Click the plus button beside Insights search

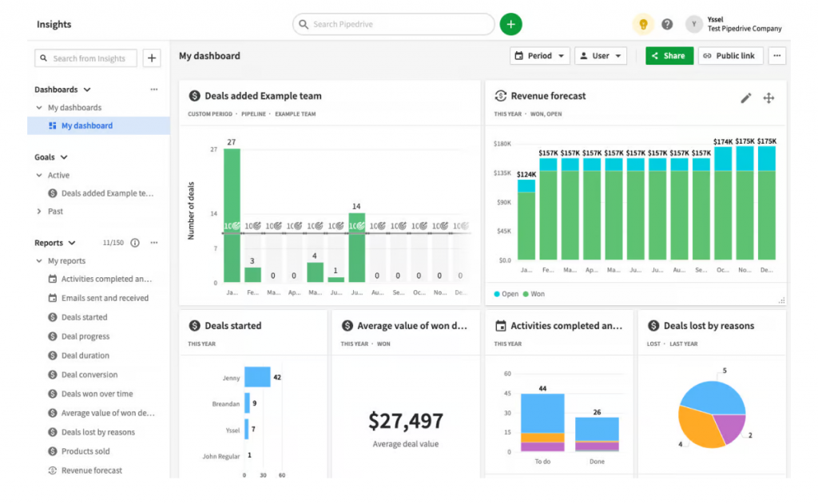tap(152, 58)
